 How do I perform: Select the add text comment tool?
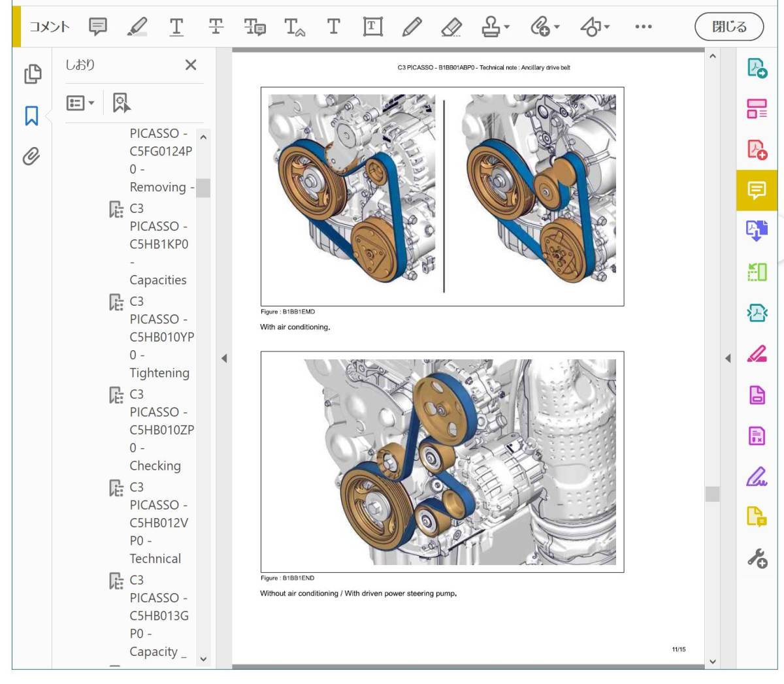tap(333, 27)
